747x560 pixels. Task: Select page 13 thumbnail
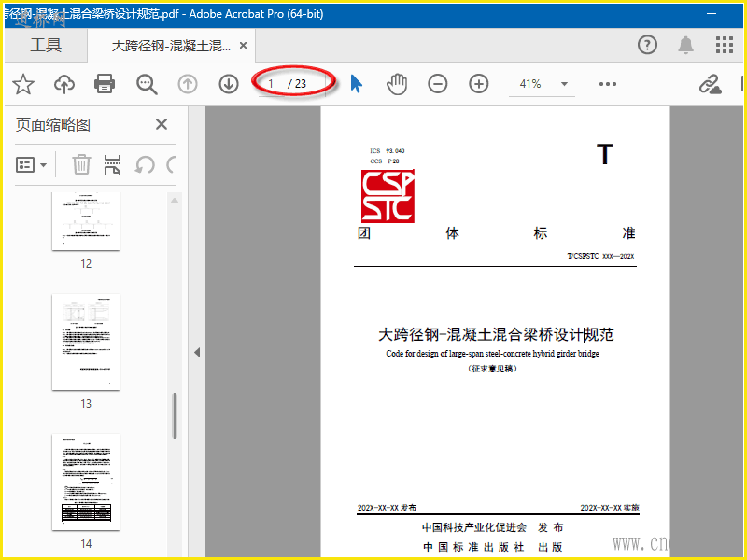coord(86,342)
